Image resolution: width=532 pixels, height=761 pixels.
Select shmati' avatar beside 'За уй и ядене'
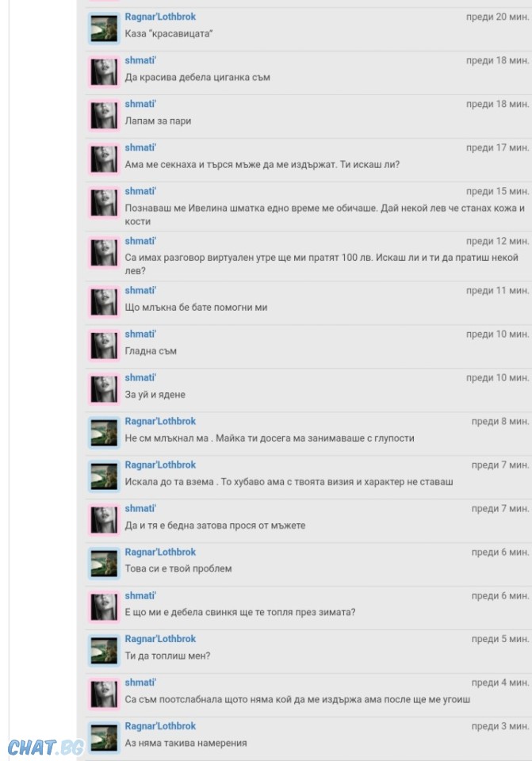point(104,390)
